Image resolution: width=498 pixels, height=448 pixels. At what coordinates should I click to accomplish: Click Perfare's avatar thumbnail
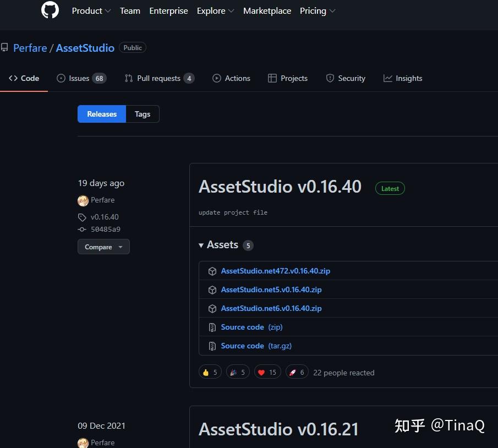pos(83,200)
